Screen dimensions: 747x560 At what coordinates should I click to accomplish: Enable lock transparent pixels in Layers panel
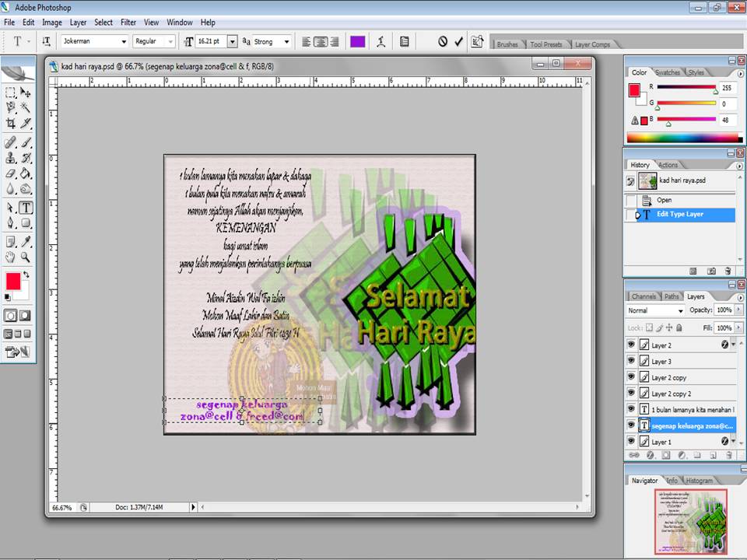(649, 327)
